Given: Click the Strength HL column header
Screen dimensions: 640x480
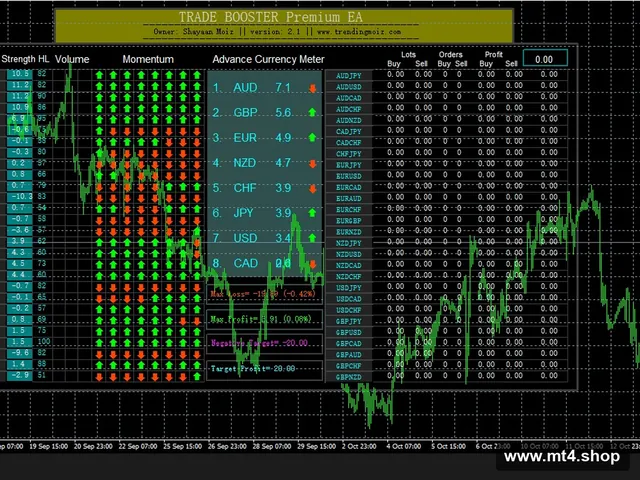Looking at the screenshot, I should (25, 59).
